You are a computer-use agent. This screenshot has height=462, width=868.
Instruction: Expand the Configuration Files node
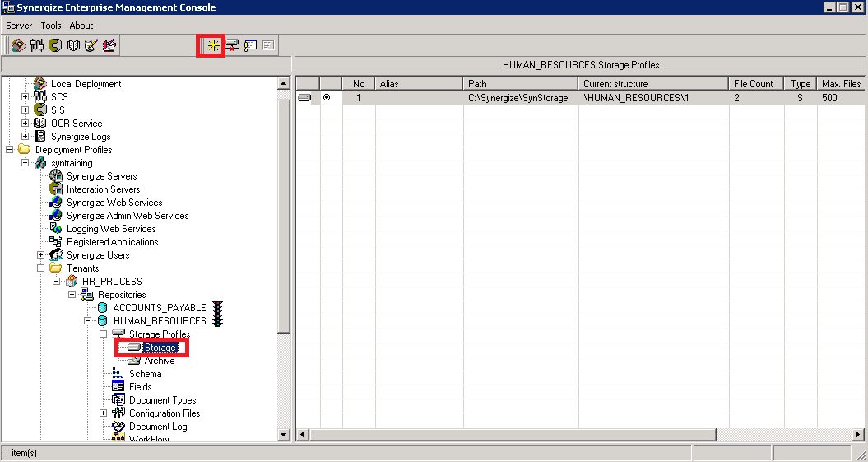pos(102,413)
